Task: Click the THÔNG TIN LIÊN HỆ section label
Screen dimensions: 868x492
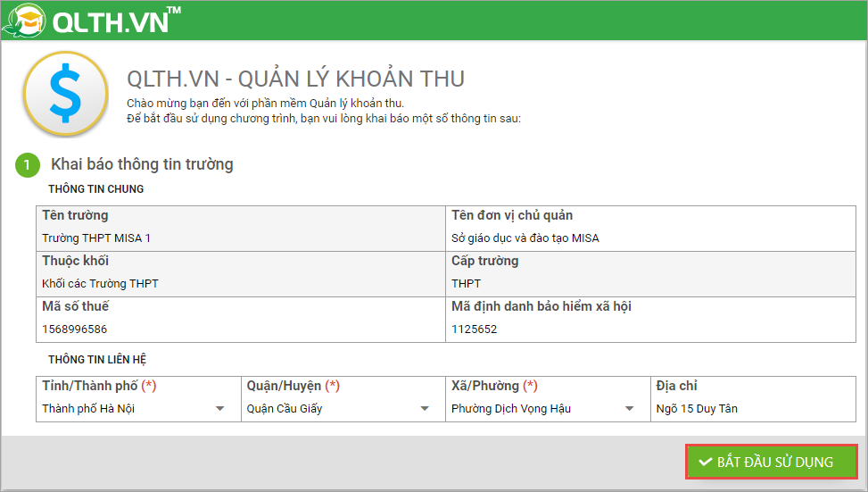Action: [x=97, y=360]
